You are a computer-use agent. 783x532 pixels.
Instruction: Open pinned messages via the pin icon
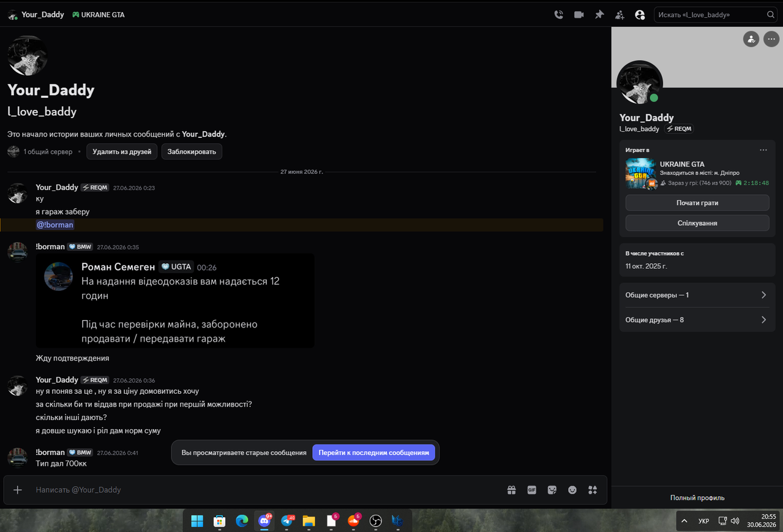click(599, 15)
